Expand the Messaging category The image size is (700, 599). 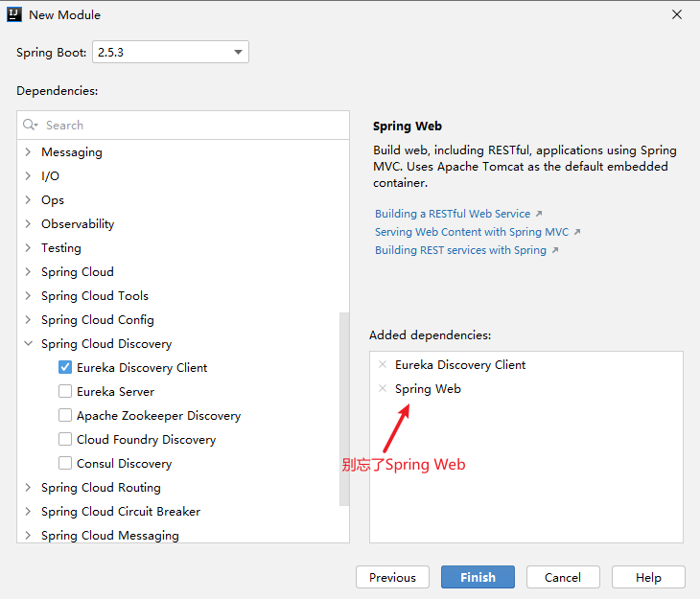tap(28, 152)
